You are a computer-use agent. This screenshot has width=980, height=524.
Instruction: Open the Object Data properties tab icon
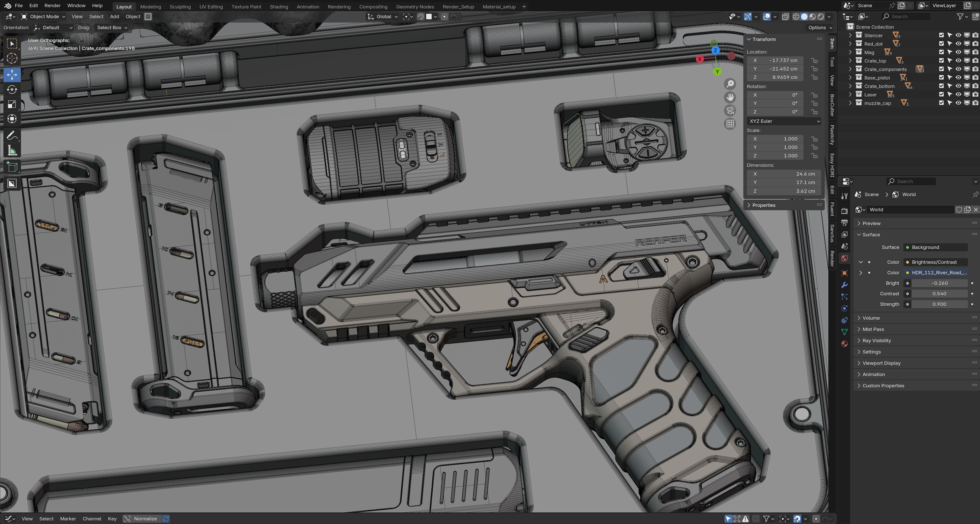(845, 332)
